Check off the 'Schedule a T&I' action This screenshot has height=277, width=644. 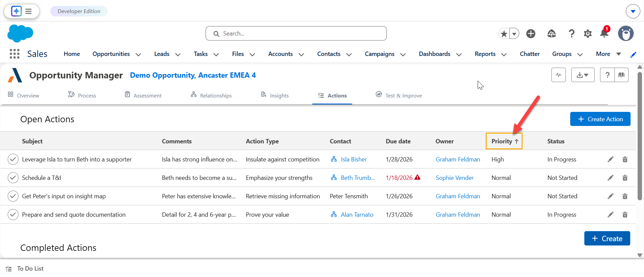pos(13,178)
